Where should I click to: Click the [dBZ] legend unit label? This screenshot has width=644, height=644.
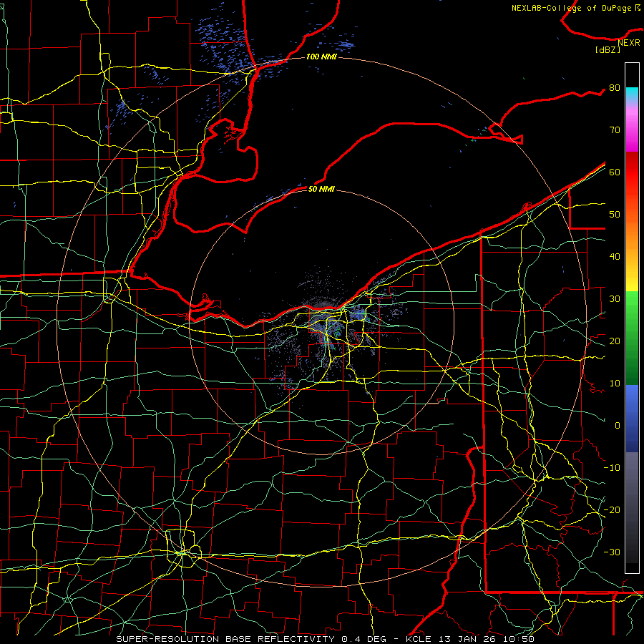[x=608, y=49]
